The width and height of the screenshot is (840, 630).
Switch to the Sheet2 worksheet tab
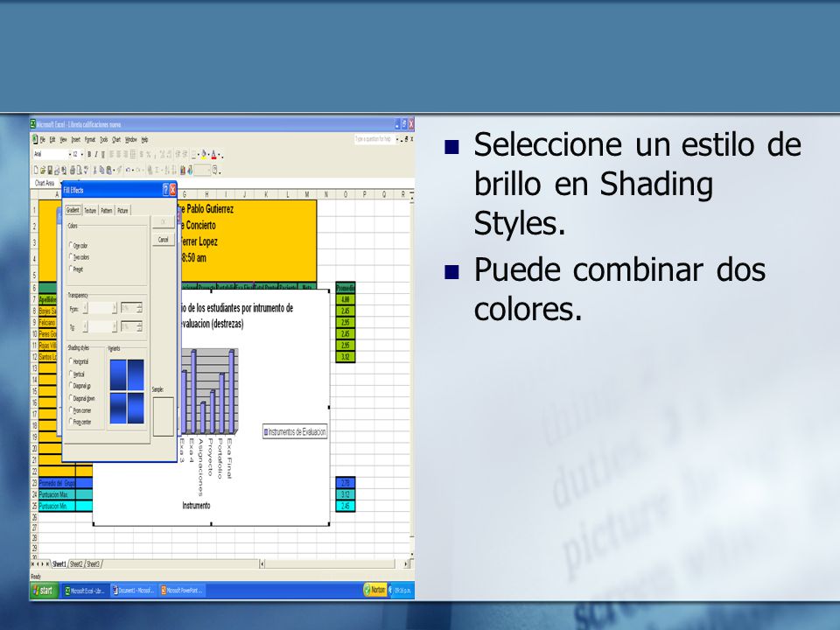77,564
